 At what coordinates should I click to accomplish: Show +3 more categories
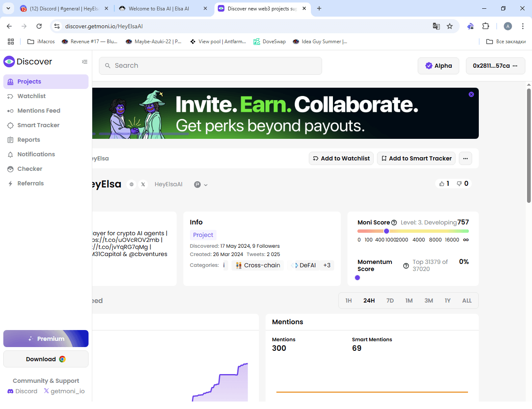(327, 265)
